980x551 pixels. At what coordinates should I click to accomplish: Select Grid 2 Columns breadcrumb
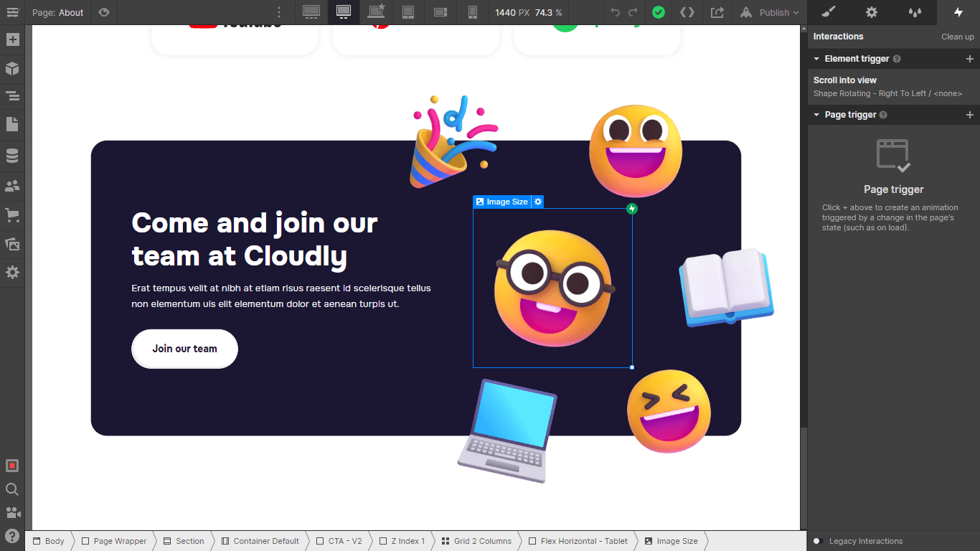[476, 541]
